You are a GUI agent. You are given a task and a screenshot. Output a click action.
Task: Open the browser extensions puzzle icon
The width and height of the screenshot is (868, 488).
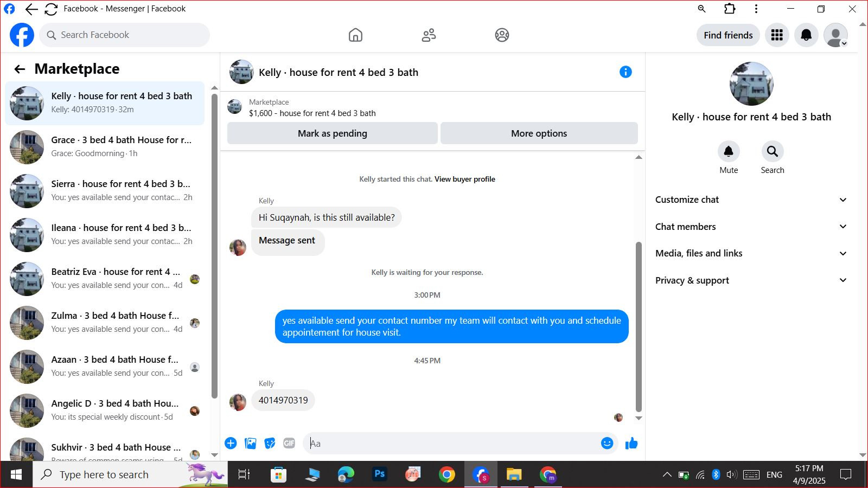coord(730,9)
